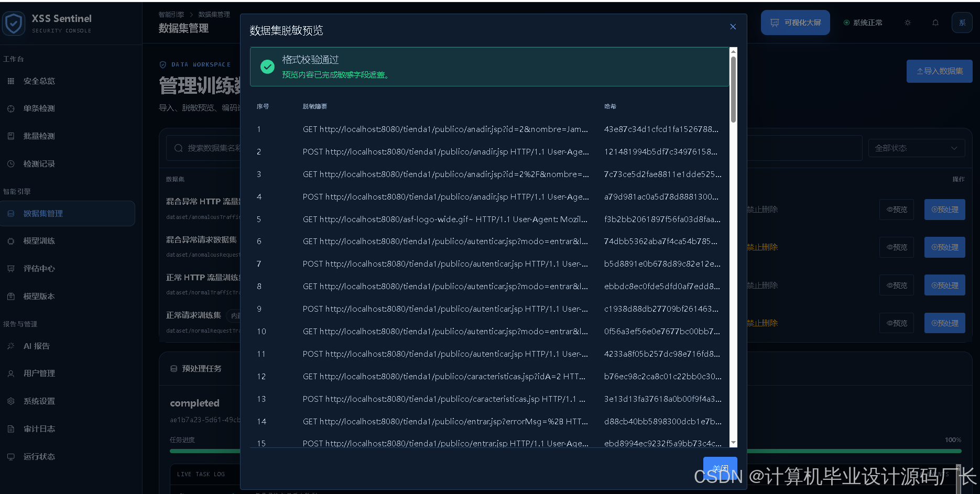Image resolution: width=980 pixels, height=494 pixels.
Task: Click the dialog vertical scrollbar thumb
Action: pos(733,89)
